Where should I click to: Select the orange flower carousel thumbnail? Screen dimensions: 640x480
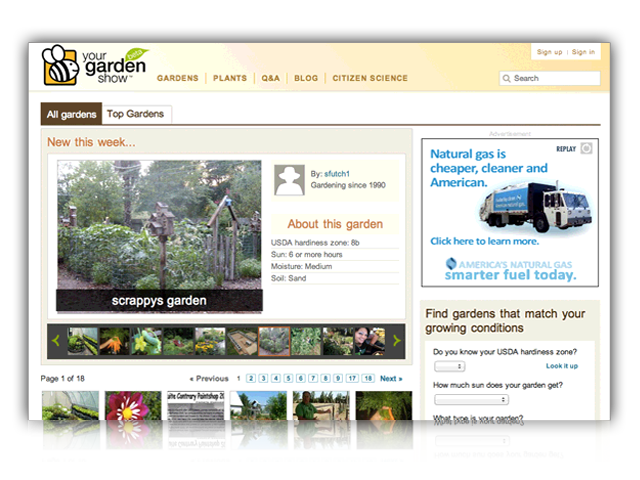114,341
